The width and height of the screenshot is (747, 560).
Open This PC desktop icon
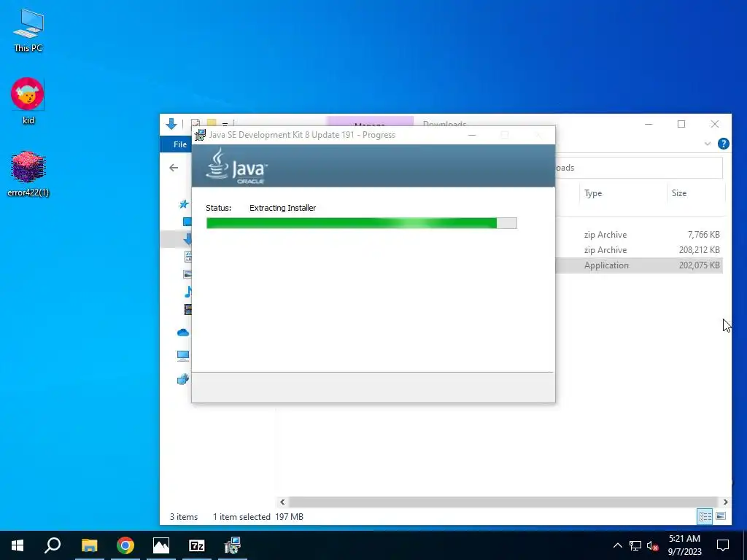click(28, 31)
